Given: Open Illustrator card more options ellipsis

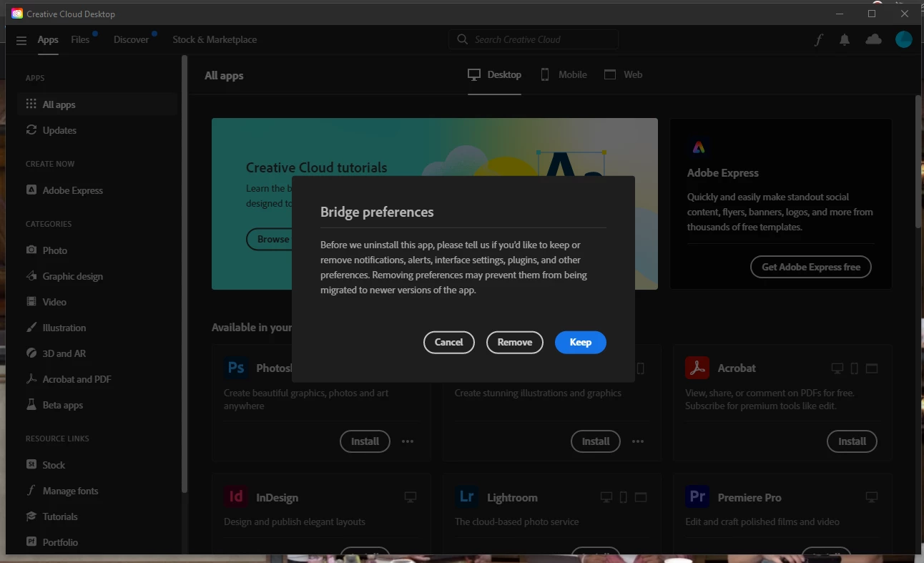Looking at the screenshot, I should (x=638, y=441).
